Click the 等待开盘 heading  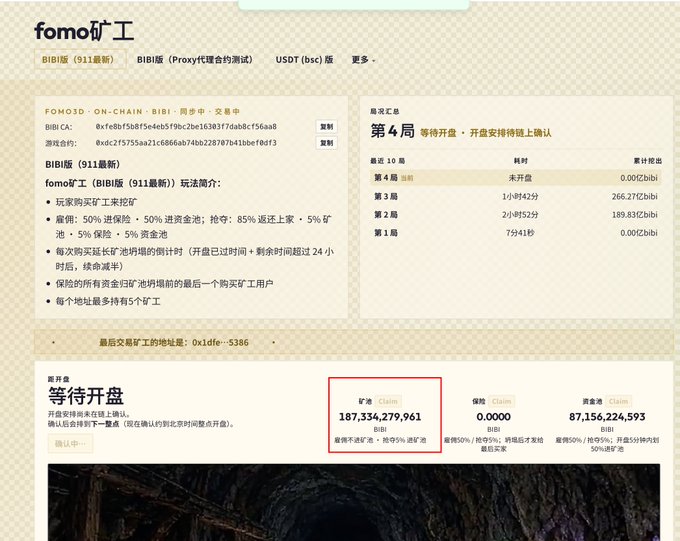pos(86,396)
